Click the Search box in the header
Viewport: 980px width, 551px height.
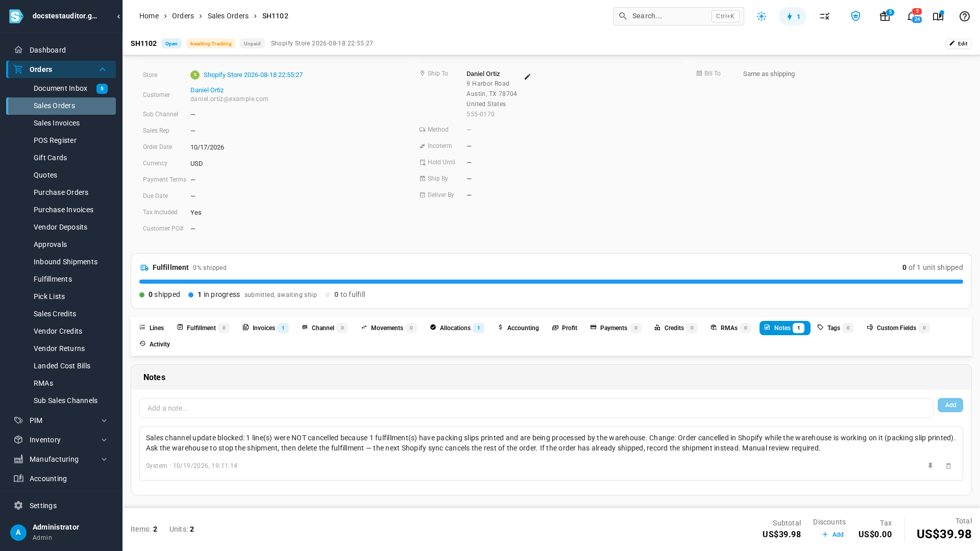(679, 16)
